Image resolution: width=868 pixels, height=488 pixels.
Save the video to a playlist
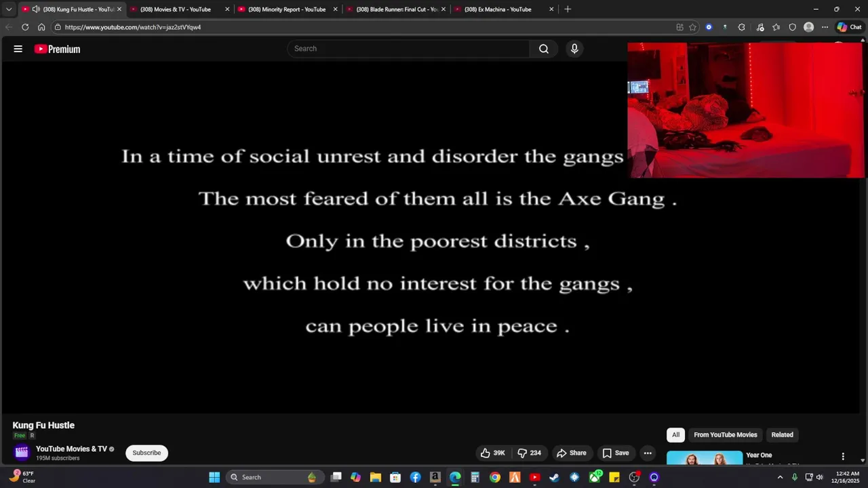pos(616,453)
